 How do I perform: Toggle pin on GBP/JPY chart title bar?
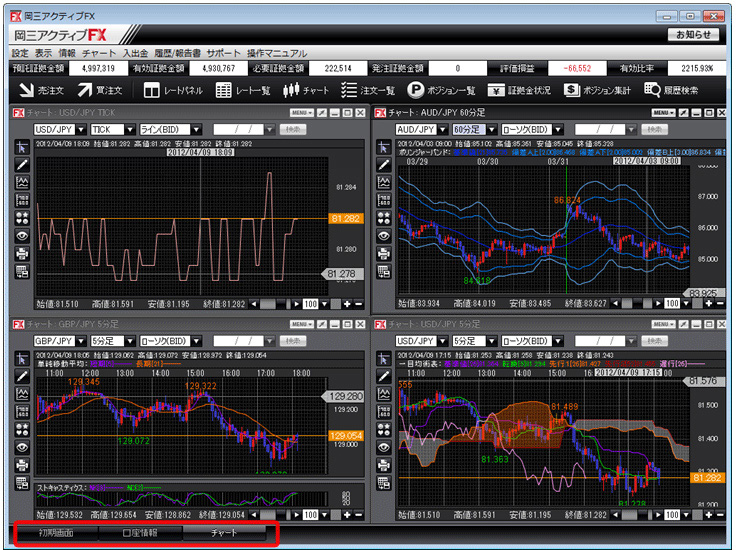(322, 325)
